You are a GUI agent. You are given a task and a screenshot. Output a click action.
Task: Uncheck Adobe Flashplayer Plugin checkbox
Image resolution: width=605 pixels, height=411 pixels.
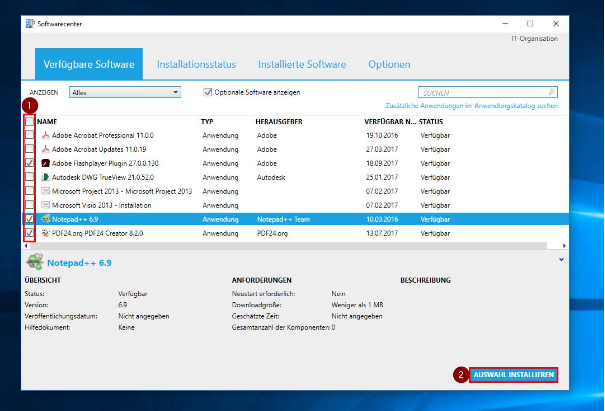[x=29, y=162]
